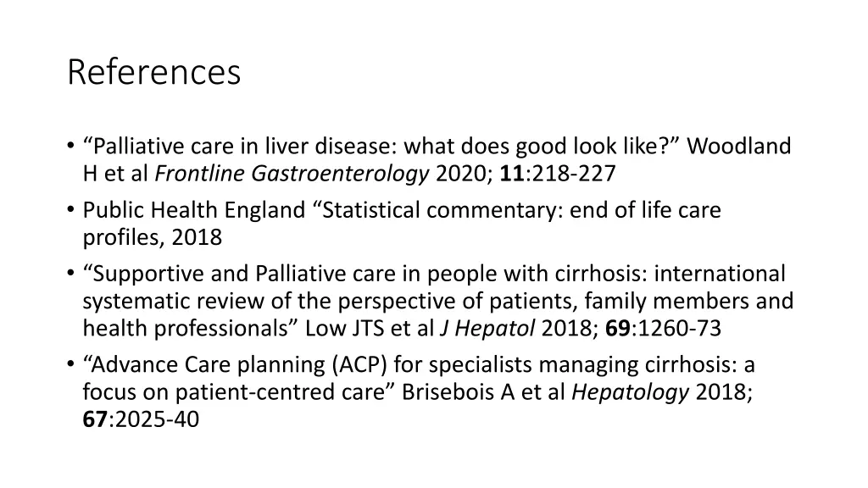
Task: Click the Woodland H et al reference
Action: [x=437, y=159]
